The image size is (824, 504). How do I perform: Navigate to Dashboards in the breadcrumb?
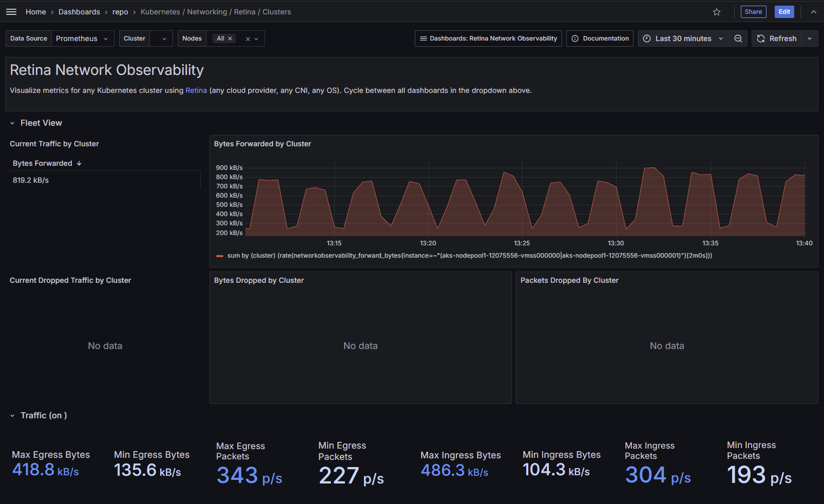pyautogui.click(x=79, y=12)
